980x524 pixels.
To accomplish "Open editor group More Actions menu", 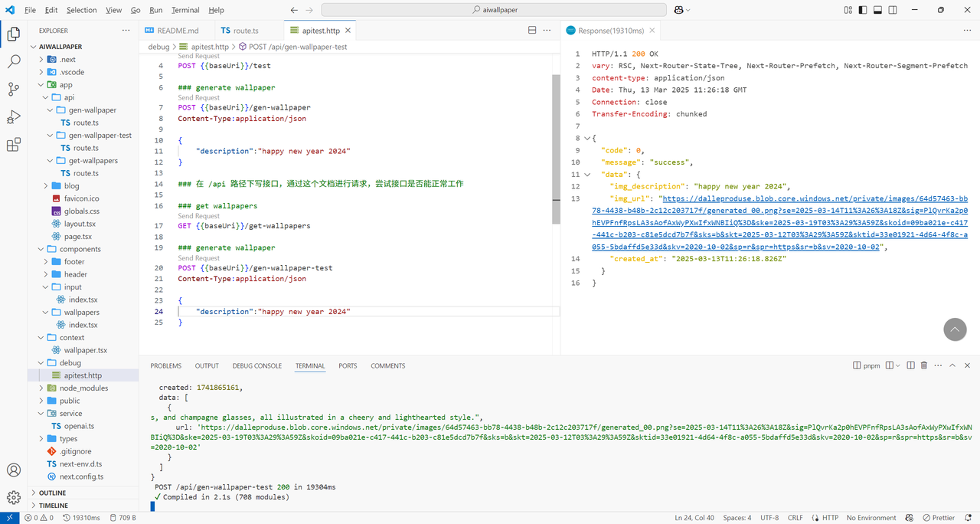I will tap(547, 31).
